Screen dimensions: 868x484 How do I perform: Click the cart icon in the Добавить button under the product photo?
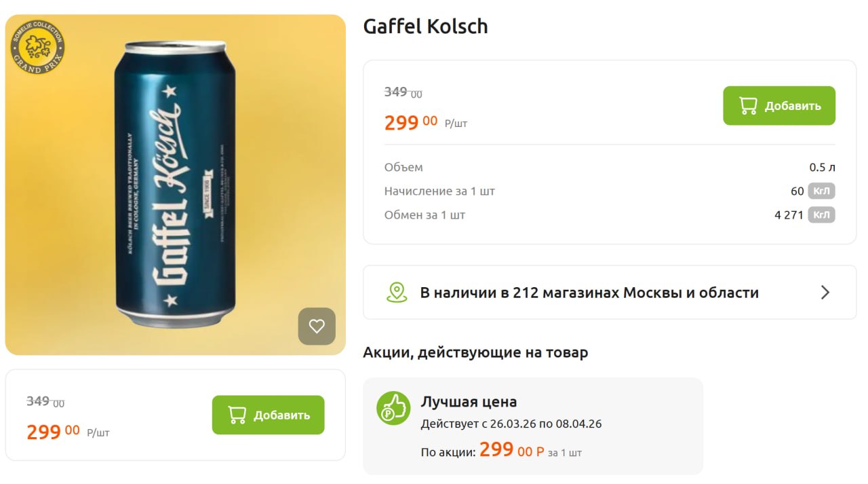pos(237,415)
